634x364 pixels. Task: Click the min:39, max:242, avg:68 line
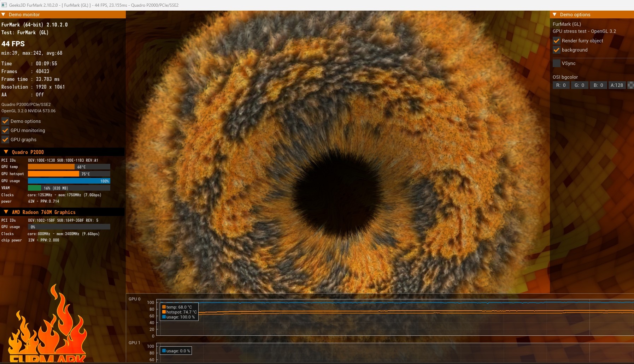pos(32,53)
